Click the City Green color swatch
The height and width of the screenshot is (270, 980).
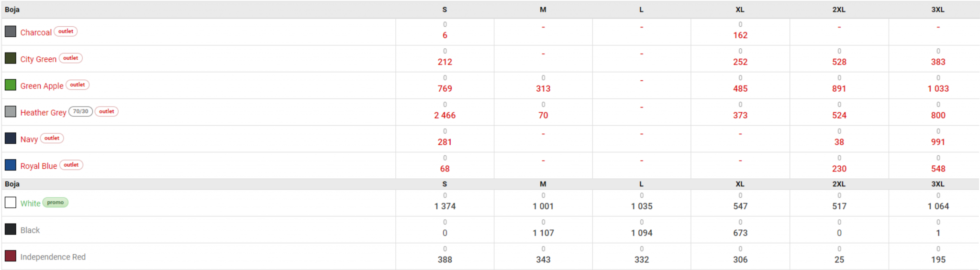[x=11, y=58]
